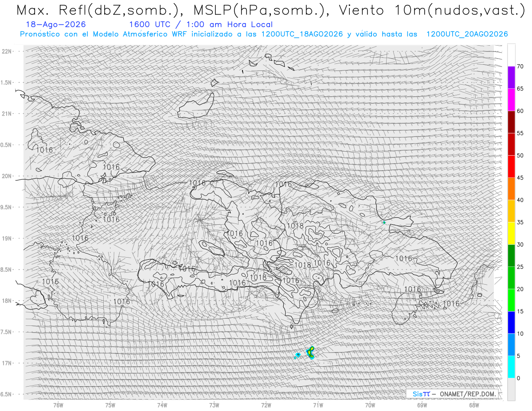Select the dark green 25–30 dBZ colorbar segment
The width and height of the screenshot is (532, 411).
511,255
